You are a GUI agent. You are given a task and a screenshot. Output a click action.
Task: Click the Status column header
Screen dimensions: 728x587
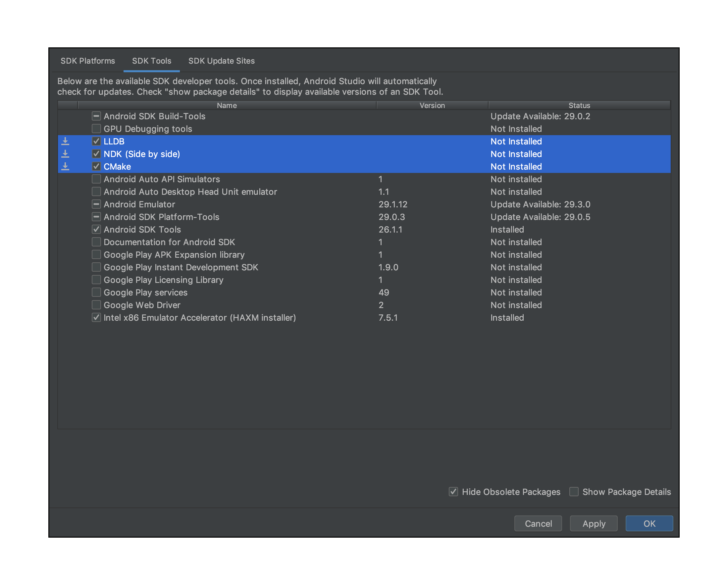(579, 105)
